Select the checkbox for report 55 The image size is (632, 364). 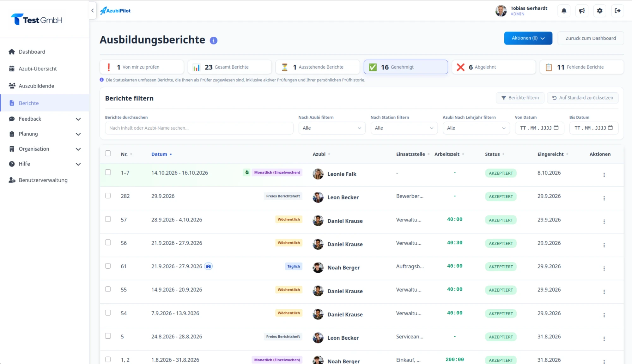click(x=108, y=289)
